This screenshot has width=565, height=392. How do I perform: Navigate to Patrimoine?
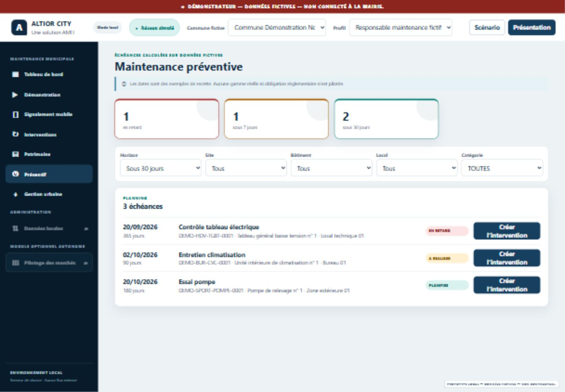(49, 154)
